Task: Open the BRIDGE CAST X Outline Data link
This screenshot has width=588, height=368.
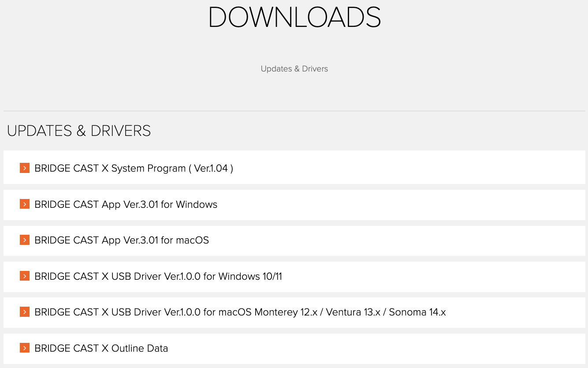Action: [101, 348]
